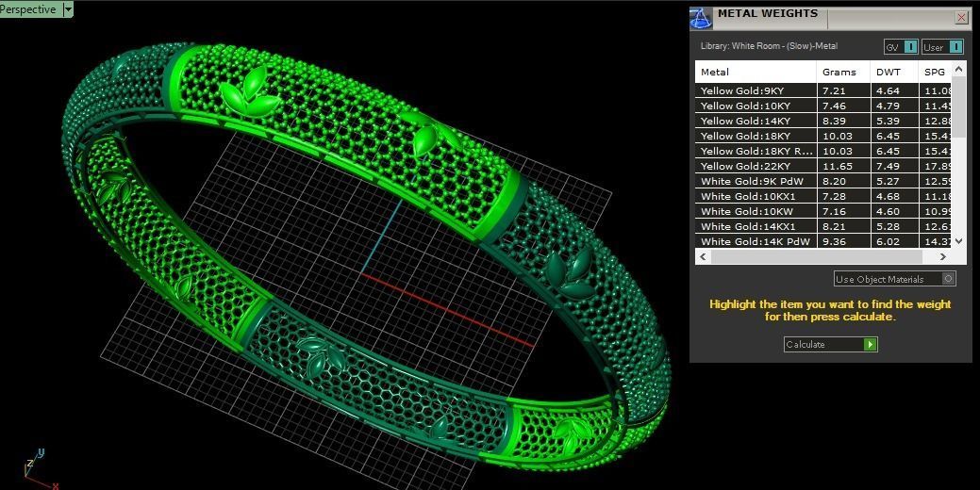
Task: Click the XYZ axis indicator in viewport
Action: coord(41,468)
